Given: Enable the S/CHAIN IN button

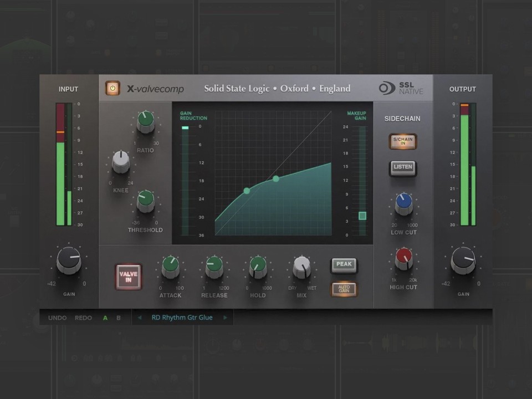Looking at the screenshot, I should click(x=403, y=141).
